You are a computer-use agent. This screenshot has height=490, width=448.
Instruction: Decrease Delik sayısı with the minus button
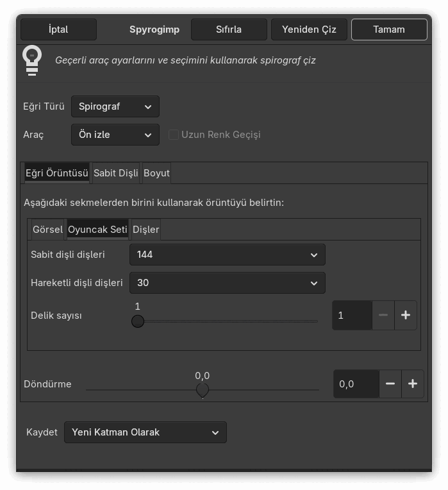(383, 316)
